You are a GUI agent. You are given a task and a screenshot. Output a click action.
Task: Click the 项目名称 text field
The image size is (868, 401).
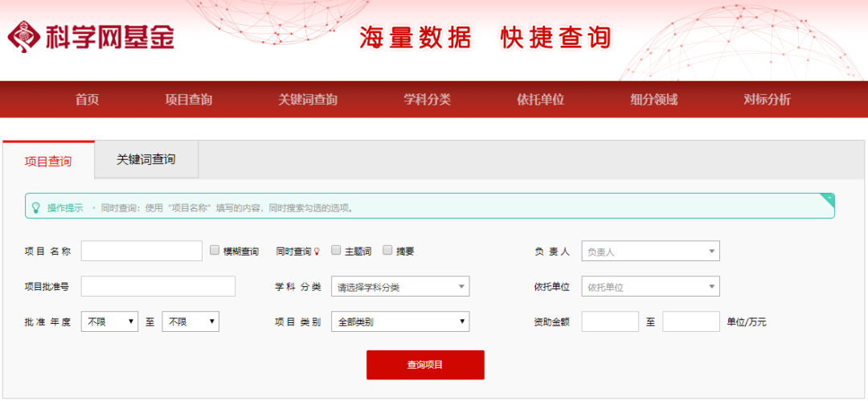[x=141, y=252]
